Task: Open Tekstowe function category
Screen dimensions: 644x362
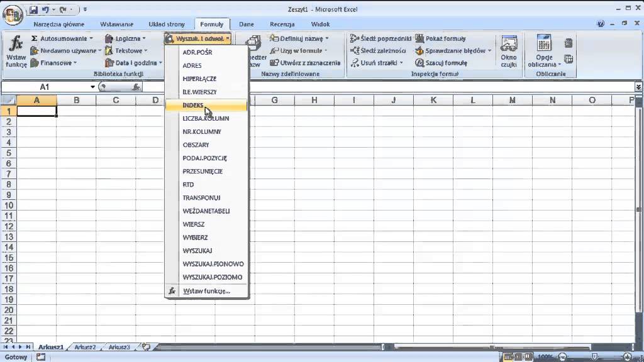Action: pyautogui.click(x=126, y=51)
